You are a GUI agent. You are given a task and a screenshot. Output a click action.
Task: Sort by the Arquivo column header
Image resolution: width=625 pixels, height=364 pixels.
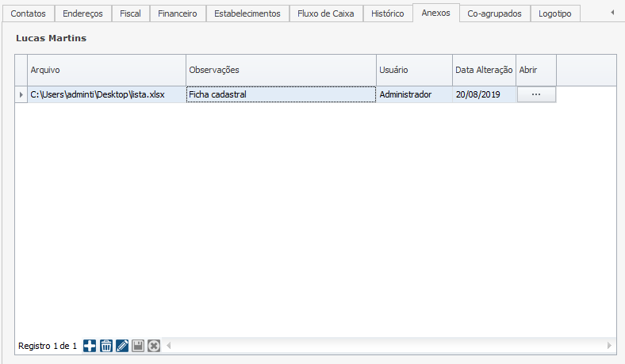pos(106,70)
